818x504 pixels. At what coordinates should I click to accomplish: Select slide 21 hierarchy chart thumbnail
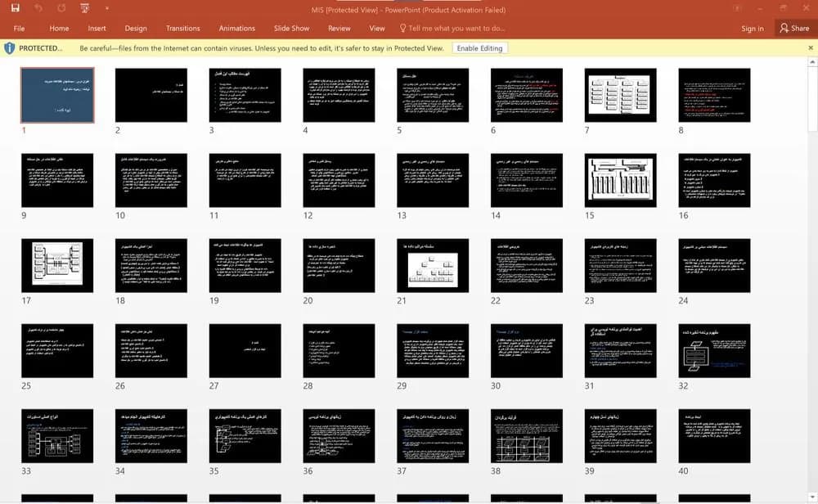pyautogui.click(x=433, y=266)
